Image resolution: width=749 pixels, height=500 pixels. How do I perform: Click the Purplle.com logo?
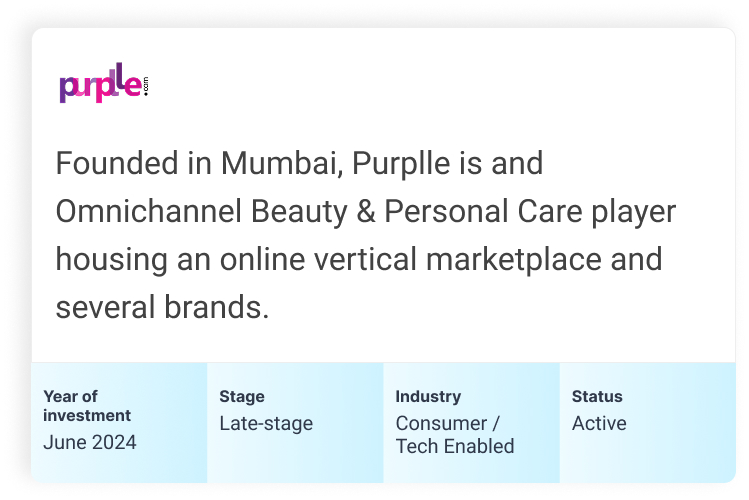point(104,83)
